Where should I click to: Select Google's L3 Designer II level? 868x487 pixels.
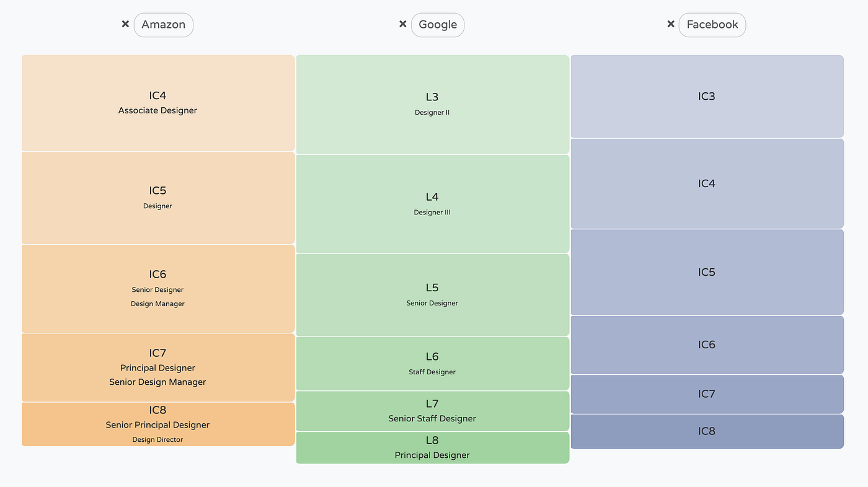pos(432,103)
